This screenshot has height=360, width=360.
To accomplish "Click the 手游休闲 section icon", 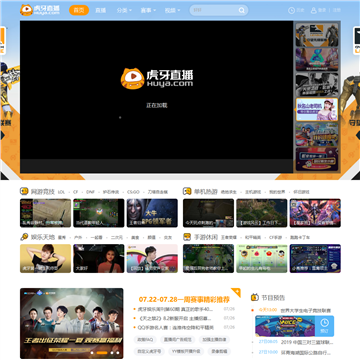I will click(187, 237).
